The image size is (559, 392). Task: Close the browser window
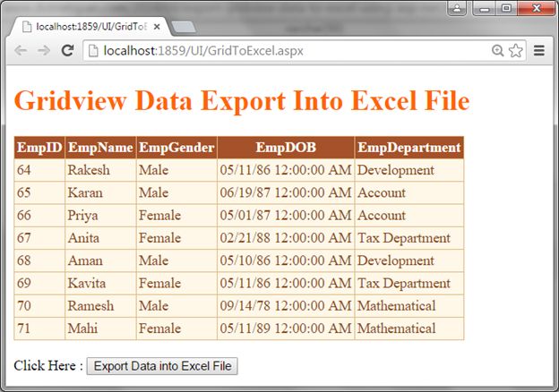point(537,9)
